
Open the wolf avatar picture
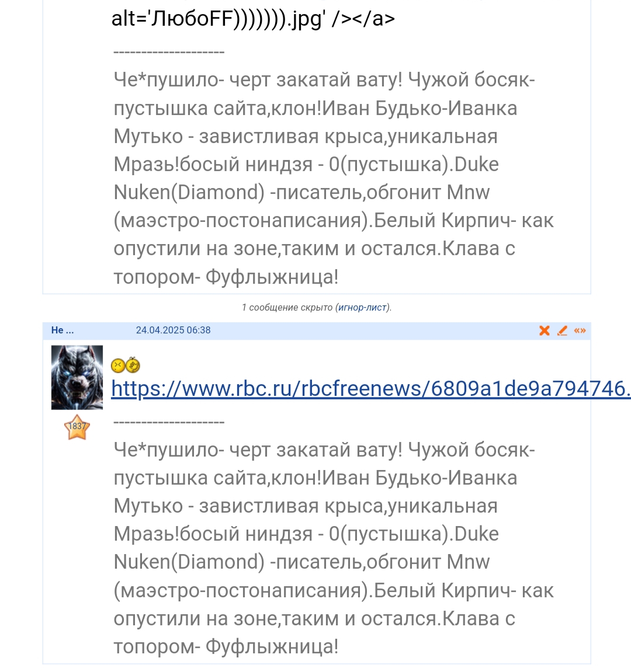point(77,377)
